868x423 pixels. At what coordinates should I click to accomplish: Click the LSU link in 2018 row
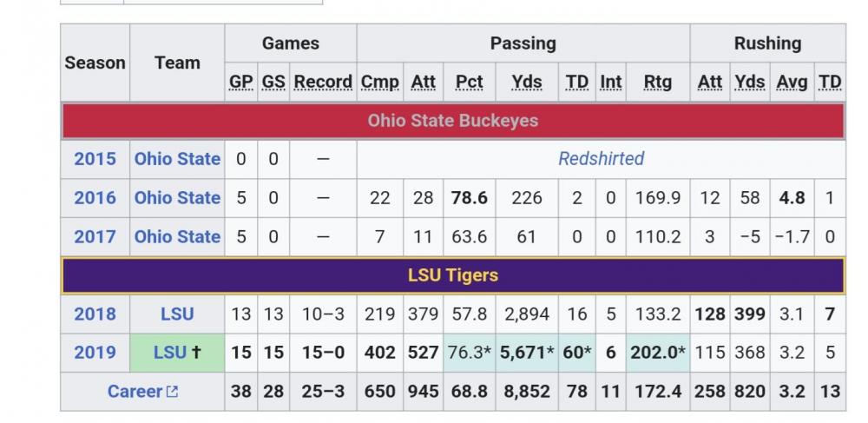(177, 314)
